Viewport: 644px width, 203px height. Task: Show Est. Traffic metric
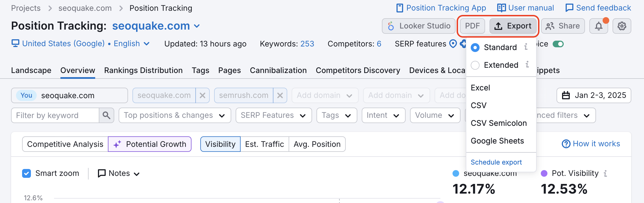[265, 144]
